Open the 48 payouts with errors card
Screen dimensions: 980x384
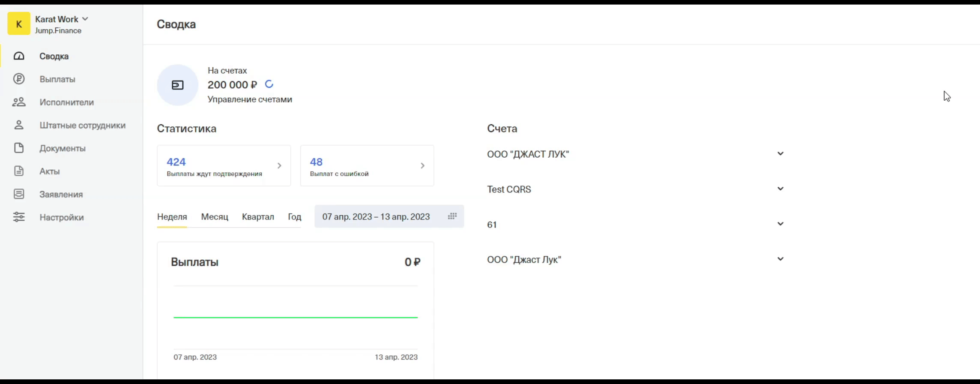coord(367,166)
